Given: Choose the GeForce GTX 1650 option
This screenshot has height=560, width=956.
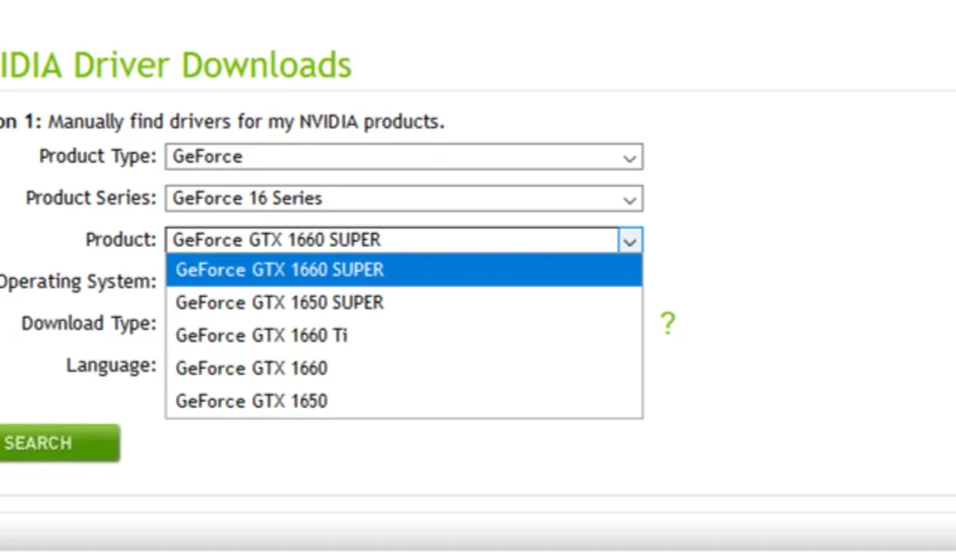Looking at the screenshot, I should point(404,402).
